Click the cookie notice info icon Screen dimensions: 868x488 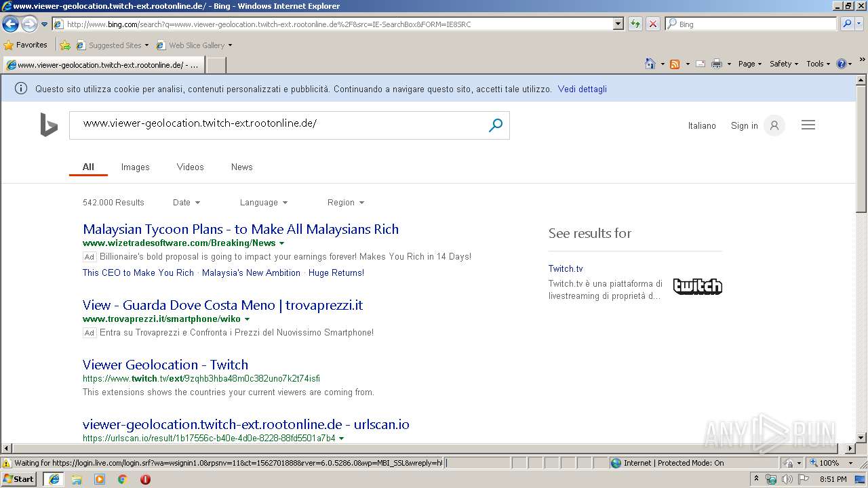(21, 89)
